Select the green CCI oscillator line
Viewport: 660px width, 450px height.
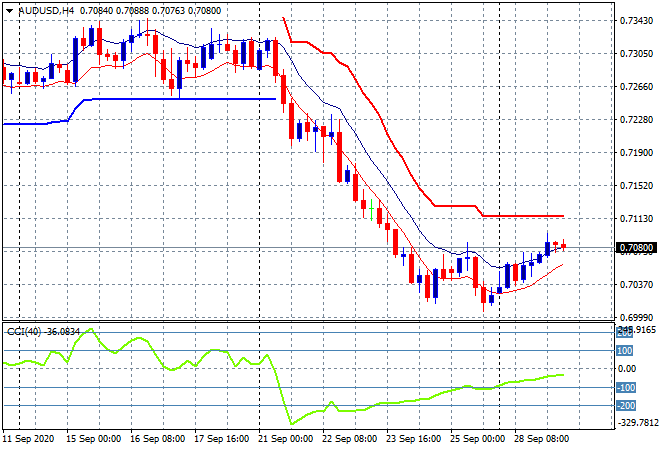[x=400, y=403]
